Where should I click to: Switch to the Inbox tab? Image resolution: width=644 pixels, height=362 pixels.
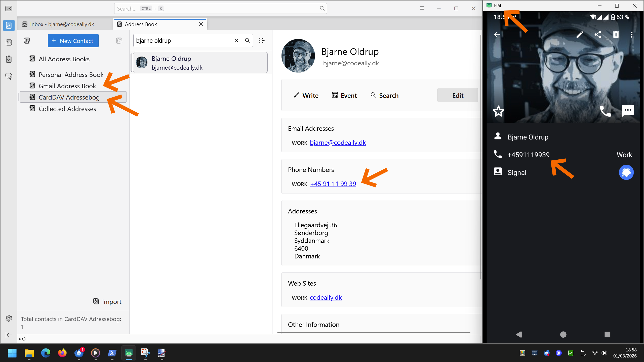click(x=62, y=24)
